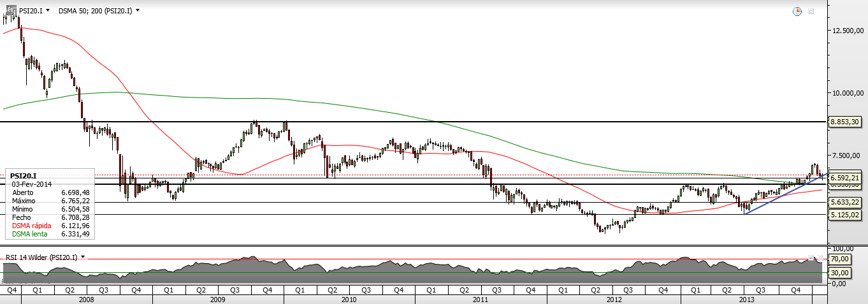
Task: Click the maximize panel icon beside the clock
Action: (x=811, y=11)
